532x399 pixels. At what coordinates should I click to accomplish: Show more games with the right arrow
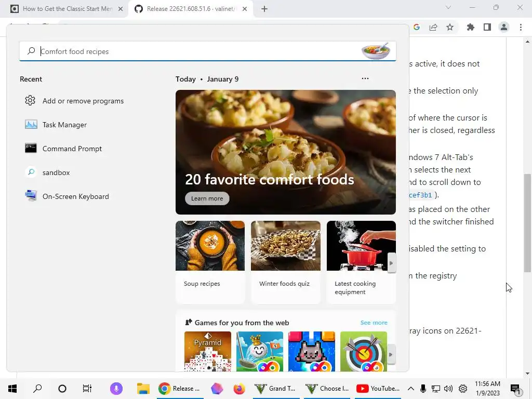click(x=391, y=354)
